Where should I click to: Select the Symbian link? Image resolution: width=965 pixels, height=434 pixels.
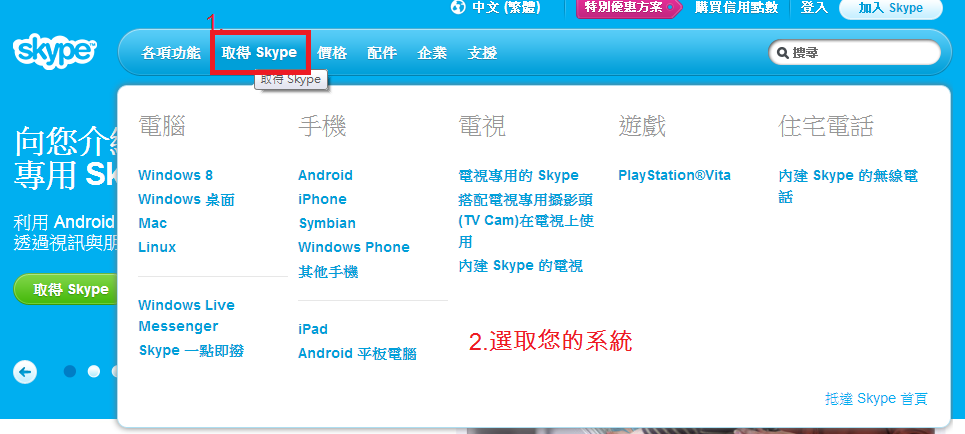pyautogui.click(x=327, y=223)
